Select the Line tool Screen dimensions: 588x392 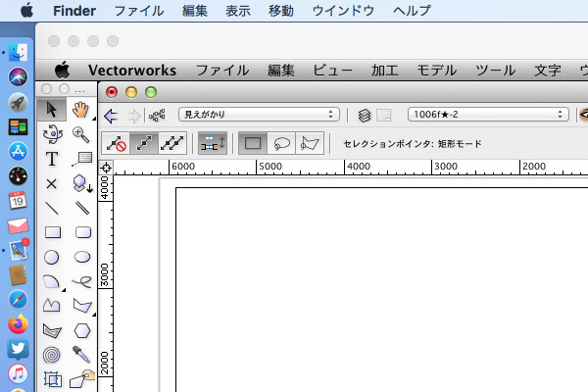[52, 208]
